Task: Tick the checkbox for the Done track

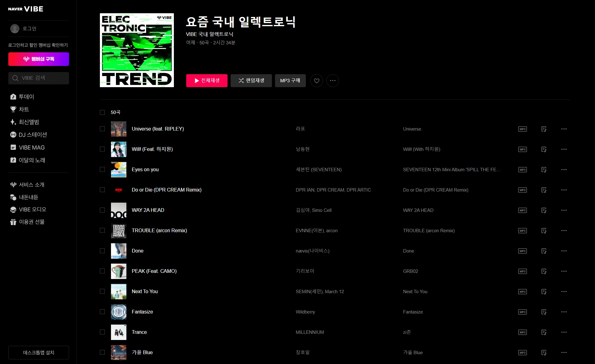Action: (102, 251)
